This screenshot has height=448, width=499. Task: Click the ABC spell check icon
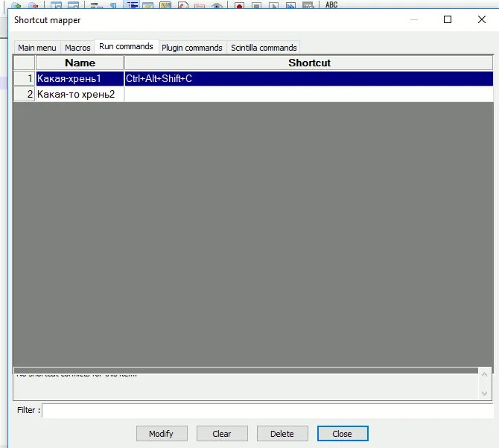[331, 4]
